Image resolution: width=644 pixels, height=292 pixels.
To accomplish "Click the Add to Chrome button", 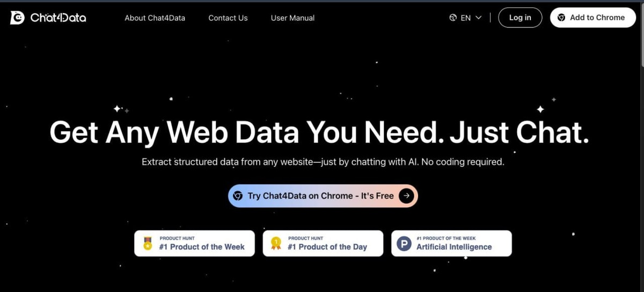I will pos(592,17).
